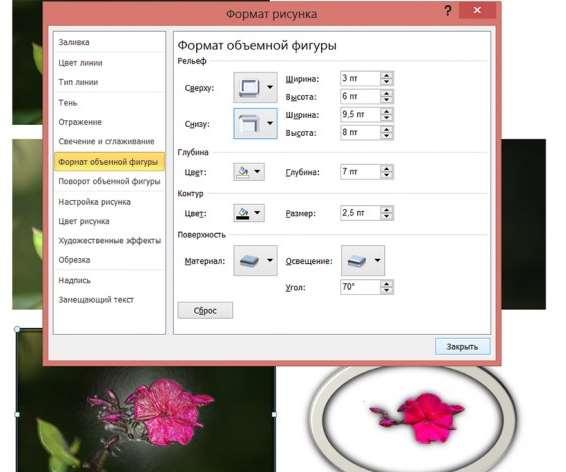This screenshot has height=472, width=566.
Task: Open the top bevel (Сверху) preset picker
Action: (255, 87)
